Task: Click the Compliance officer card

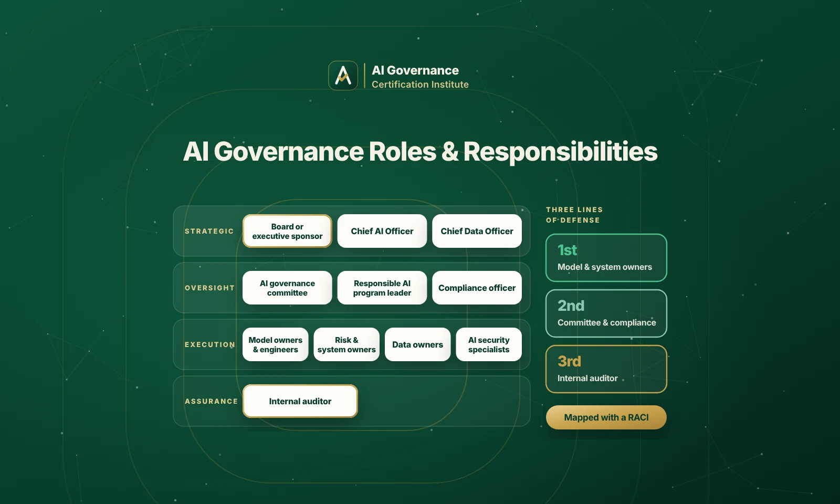Action: coord(477,288)
